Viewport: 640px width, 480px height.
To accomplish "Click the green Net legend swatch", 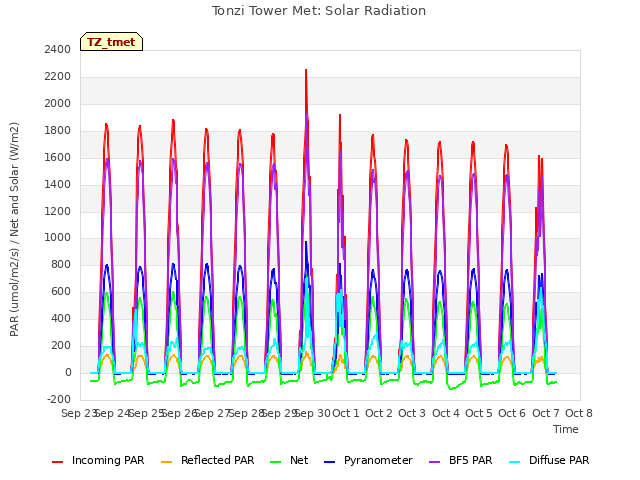I will click(276, 462).
